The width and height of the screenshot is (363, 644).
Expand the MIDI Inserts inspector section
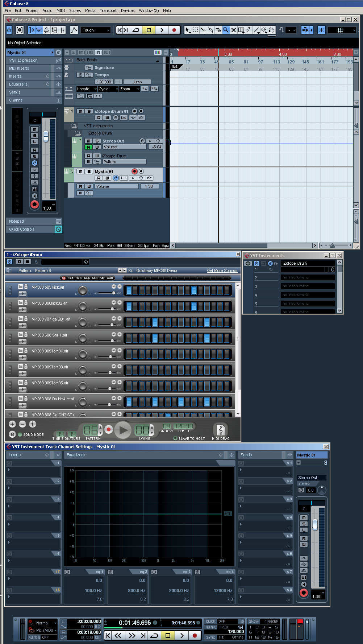pos(34,68)
